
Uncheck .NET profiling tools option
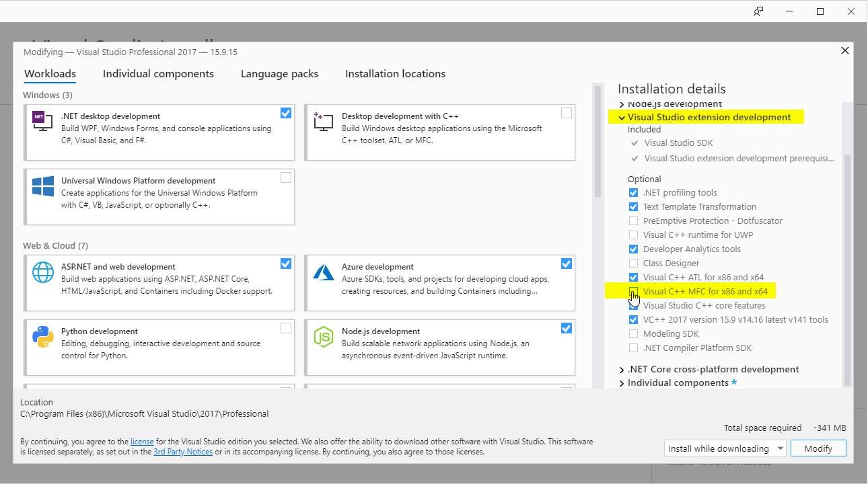tap(633, 193)
